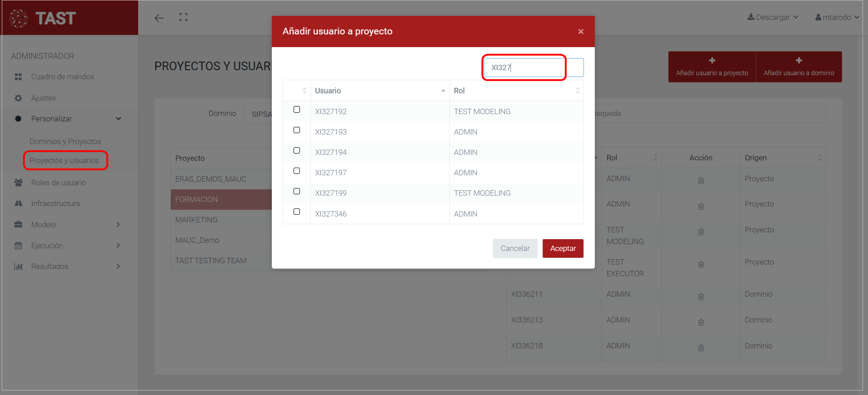
Task: Open the mtarodo user menu
Action: (x=837, y=17)
